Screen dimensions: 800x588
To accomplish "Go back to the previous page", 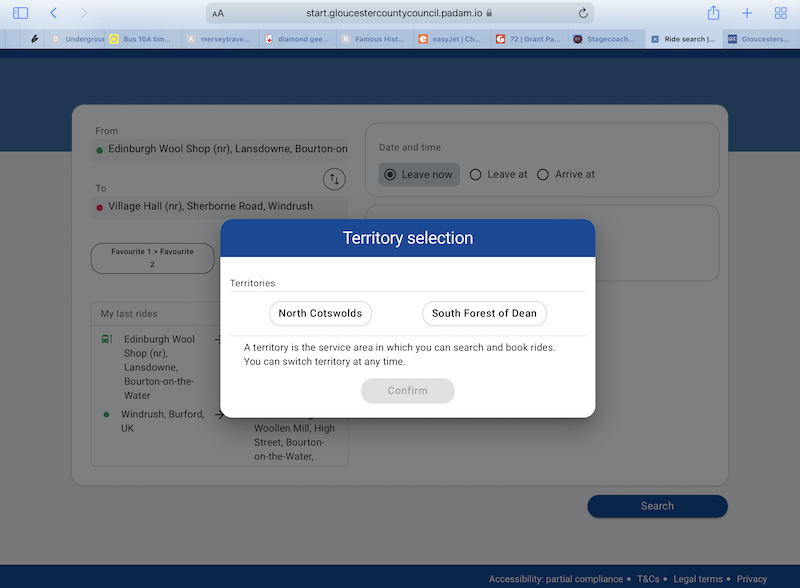I will pos(53,13).
